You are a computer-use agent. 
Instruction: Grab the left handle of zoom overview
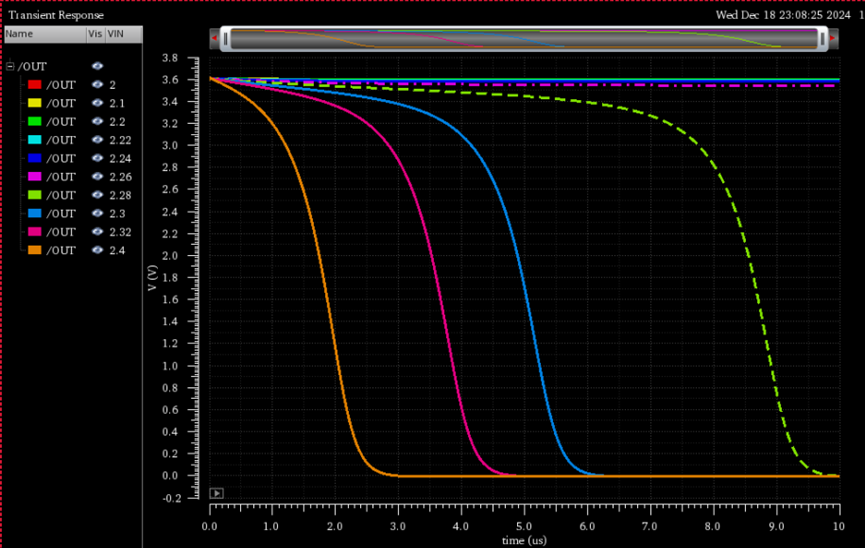coord(226,39)
